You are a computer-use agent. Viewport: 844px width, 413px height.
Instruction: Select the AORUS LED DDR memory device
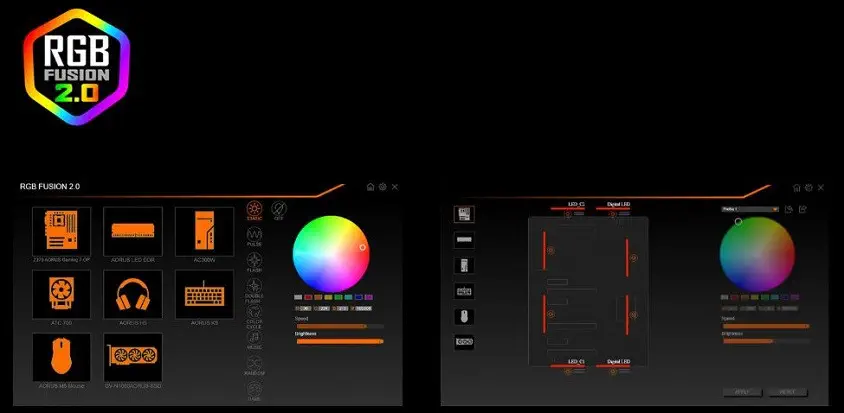point(133,232)
